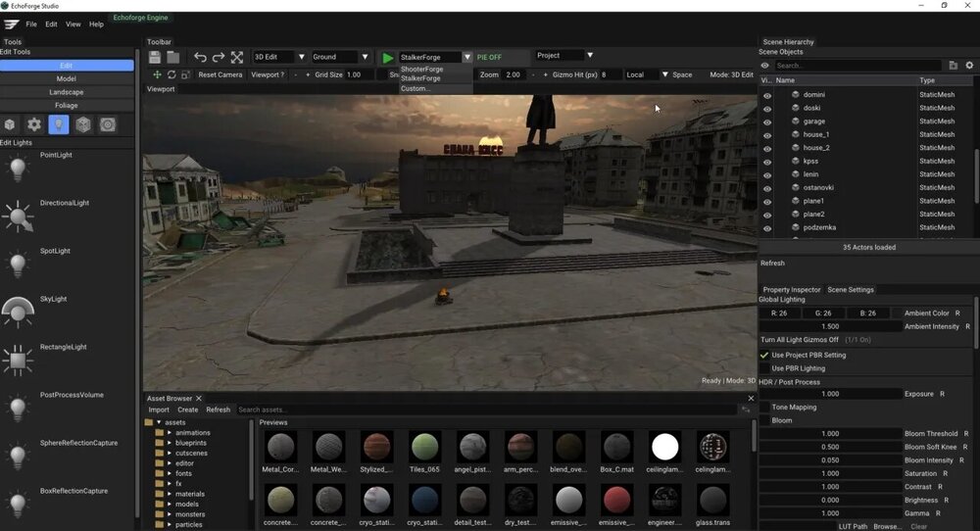Hide the domini actor via eye icon
This screenshot has width=980, height=531.
(x=767, y=95)
